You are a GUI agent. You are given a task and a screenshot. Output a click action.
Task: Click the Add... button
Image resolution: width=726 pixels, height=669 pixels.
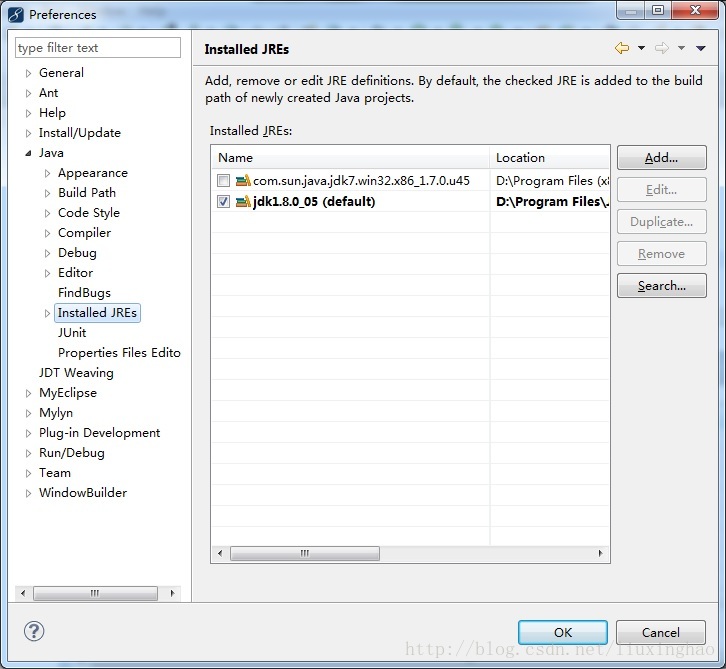tap(662, 158)
